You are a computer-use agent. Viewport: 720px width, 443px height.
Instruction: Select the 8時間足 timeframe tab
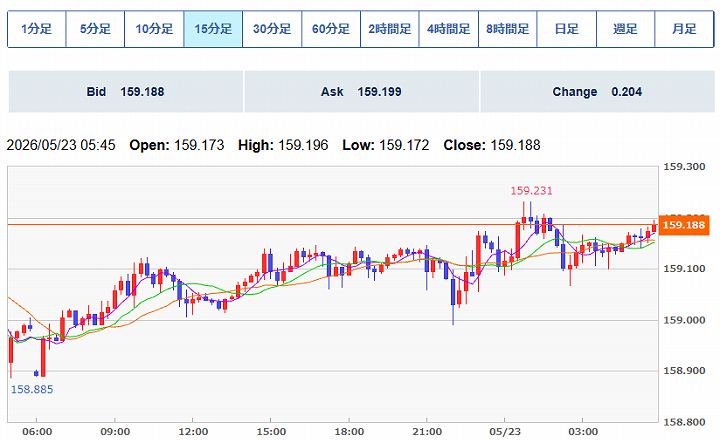(508, 29)
